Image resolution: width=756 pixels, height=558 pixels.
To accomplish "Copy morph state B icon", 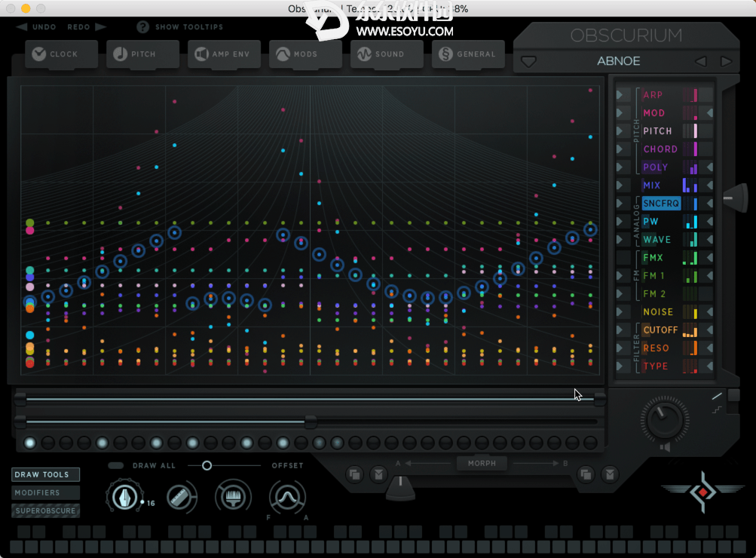I will click(x=586, y=474).
